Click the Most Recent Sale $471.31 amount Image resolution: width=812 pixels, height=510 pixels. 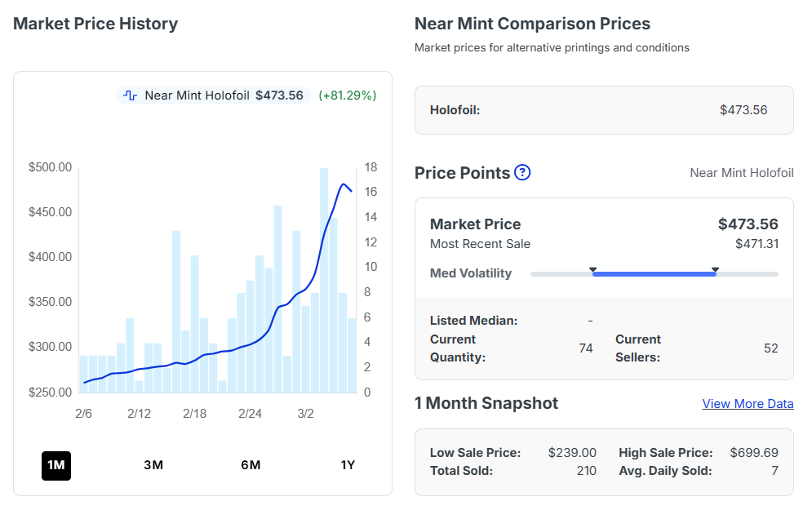pyautogui.click(x=757, y=244)
